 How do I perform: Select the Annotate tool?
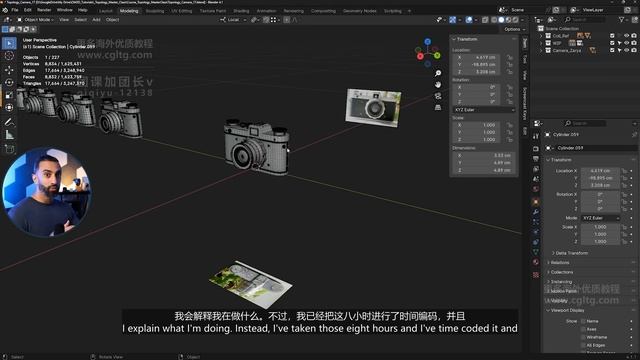point(9,122)
